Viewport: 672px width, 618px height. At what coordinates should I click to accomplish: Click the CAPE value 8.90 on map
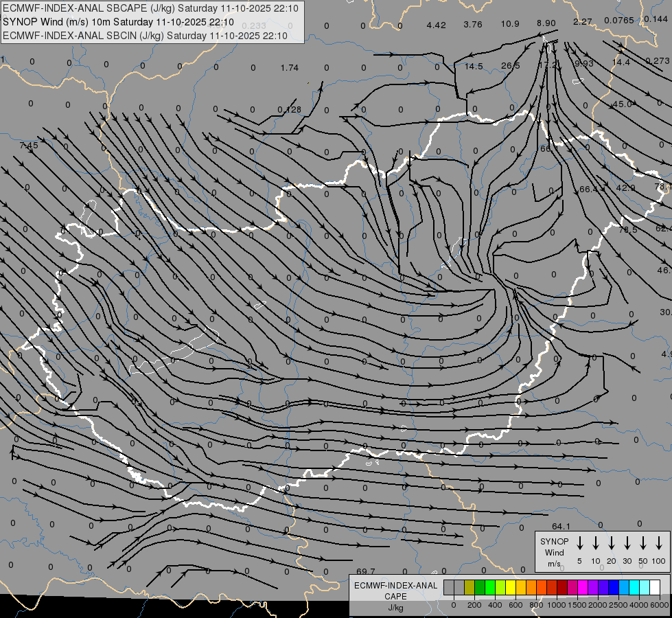[x=546, y=23]
